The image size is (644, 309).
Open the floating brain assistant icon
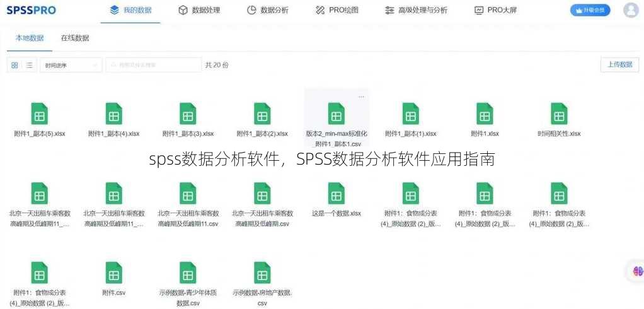638,271
